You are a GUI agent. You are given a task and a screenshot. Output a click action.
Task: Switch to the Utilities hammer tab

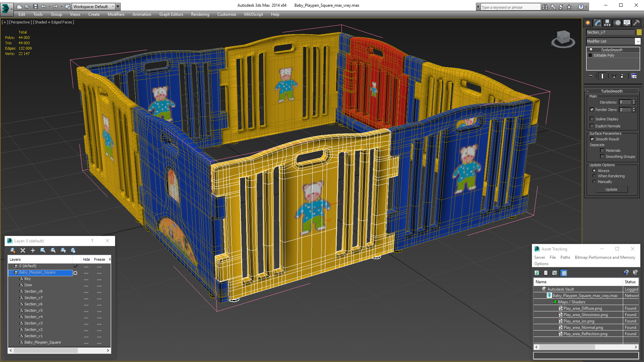(636, 23)
